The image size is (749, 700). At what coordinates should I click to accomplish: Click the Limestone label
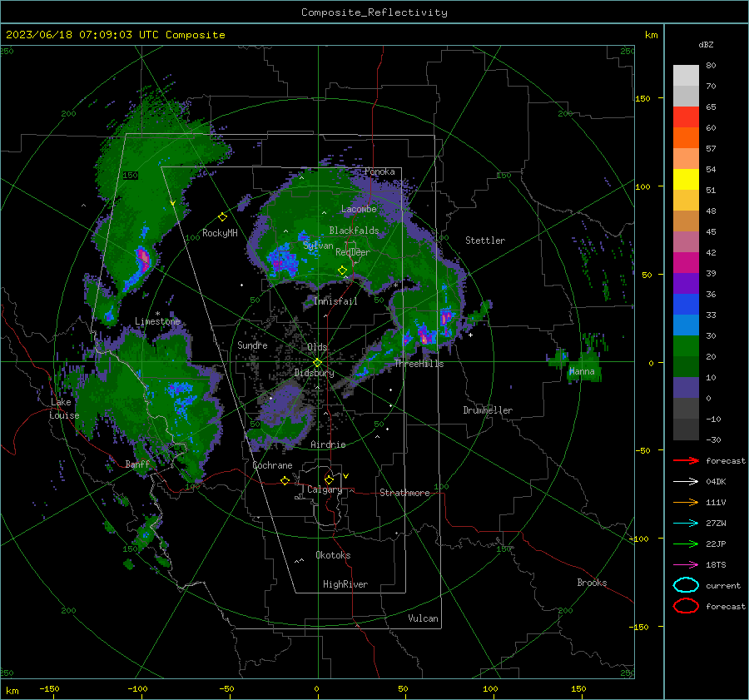pyautogui.click(x=157, y=321)
